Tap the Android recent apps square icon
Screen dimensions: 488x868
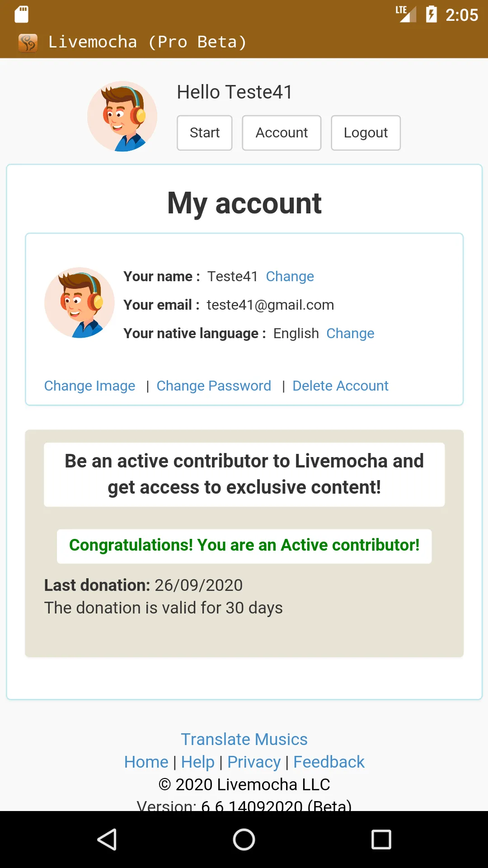(381, 840)
